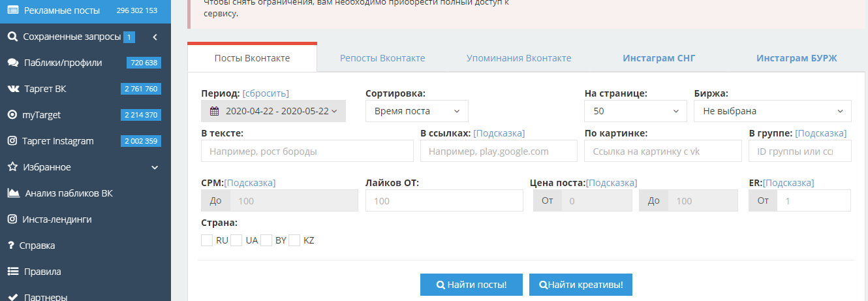Image resolution: width=868 pixels, height=301 pixels.
Task: Click the Instagram icon for Таргет Instagram
Action: coord(12,141)
